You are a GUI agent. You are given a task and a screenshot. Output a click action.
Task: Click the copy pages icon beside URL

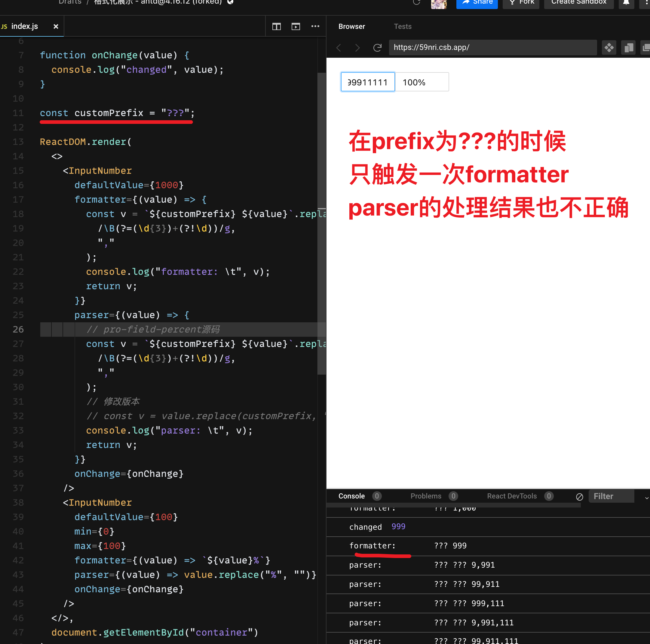pyautogui.click(x=628, y=48)
